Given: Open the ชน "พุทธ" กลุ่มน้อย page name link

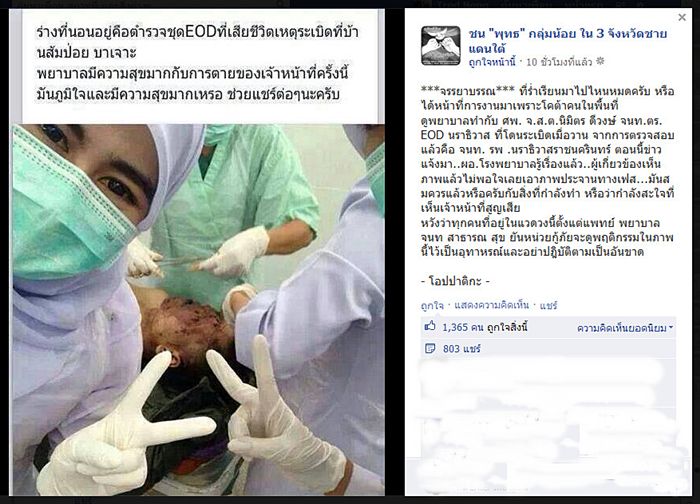Looking at the screenshot, I should pos(567,40).
